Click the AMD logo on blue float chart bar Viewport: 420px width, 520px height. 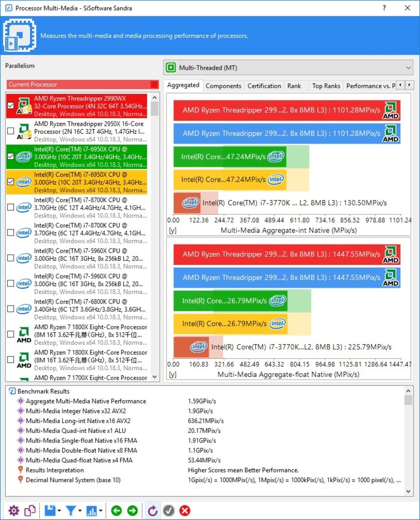tap(391, 278)
